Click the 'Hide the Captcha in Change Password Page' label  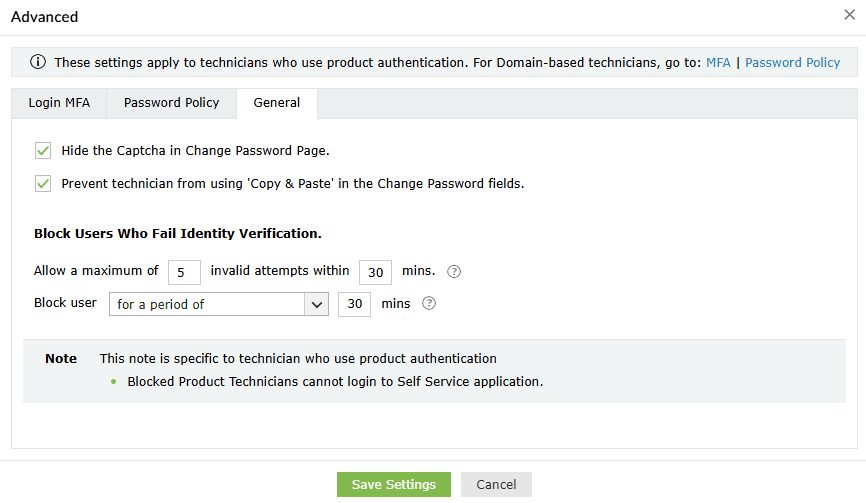[x=195, y=151]
